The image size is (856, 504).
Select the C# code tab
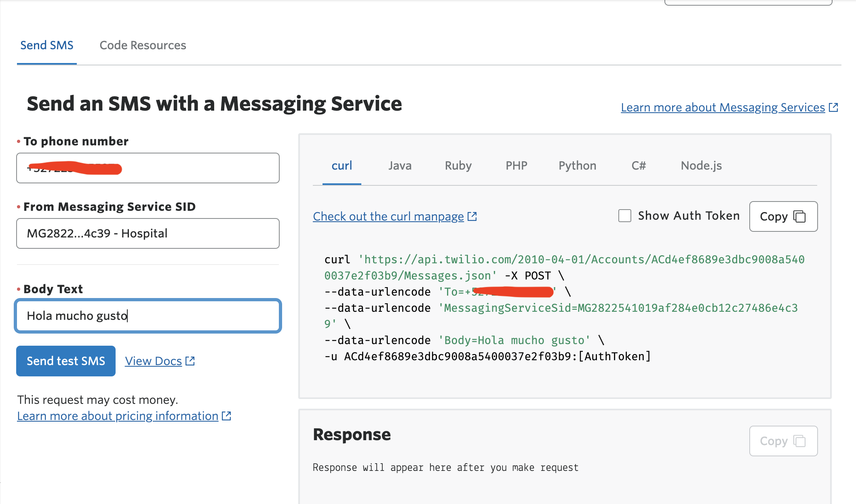click(639, 166)
